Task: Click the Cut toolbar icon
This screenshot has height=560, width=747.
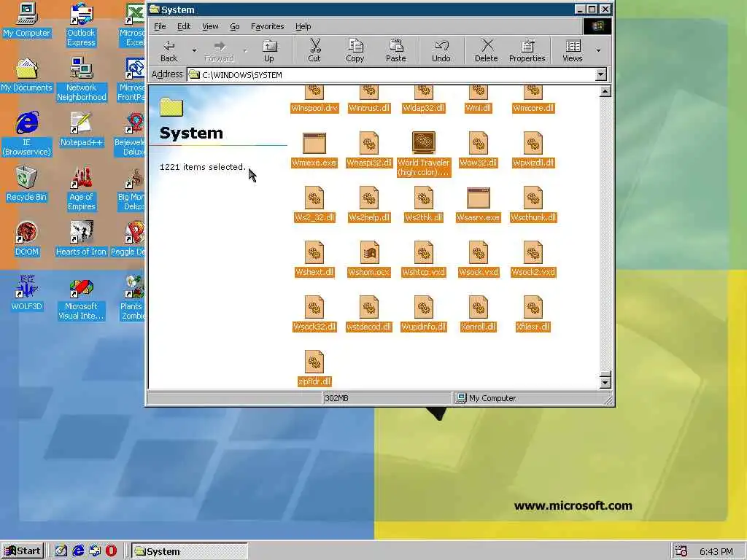Action: click(314, 51)
